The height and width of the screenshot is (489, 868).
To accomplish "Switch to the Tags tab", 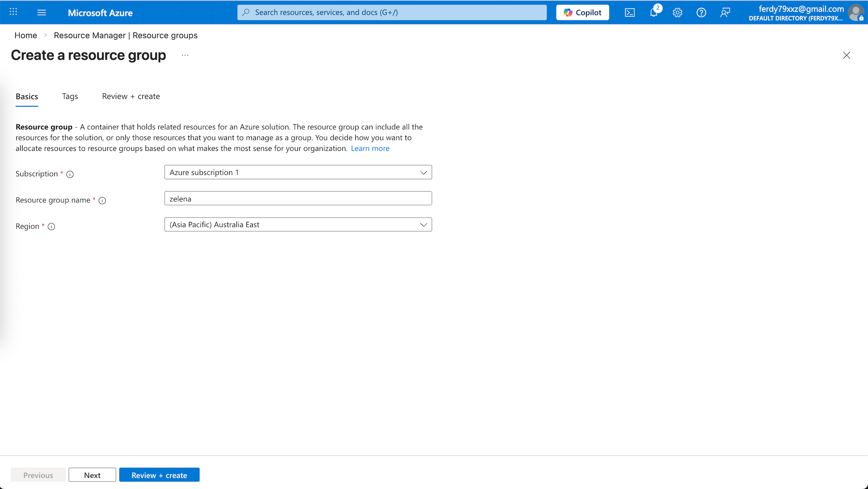I will pyautogui.click(x=70, y=96).
